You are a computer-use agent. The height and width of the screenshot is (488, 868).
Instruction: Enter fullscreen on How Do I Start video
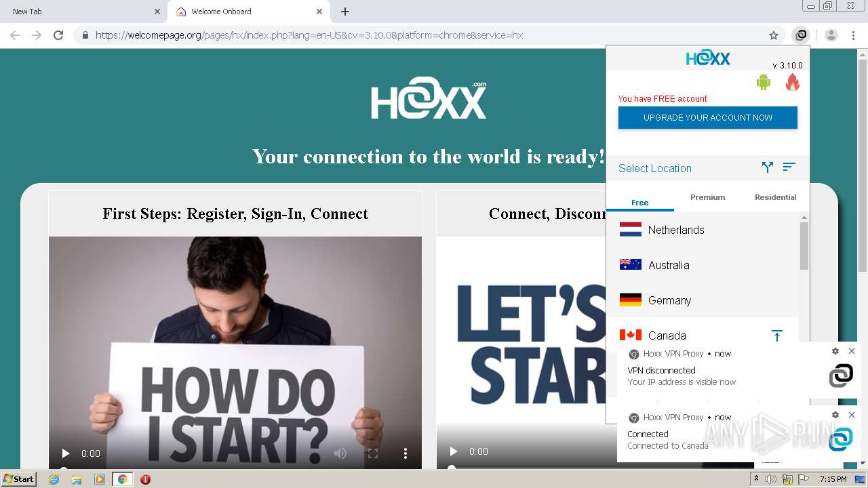click(372, 453)
